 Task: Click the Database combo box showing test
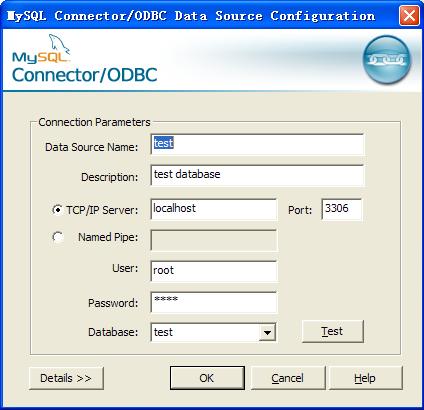pyautogui.click(x=213, y=332)
